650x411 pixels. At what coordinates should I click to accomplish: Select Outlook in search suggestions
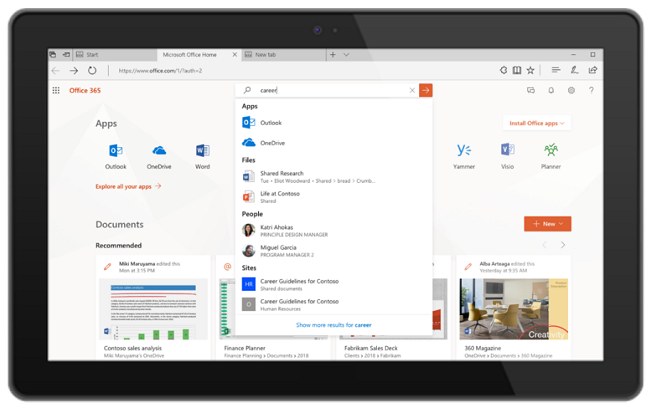tap(334, 123)
